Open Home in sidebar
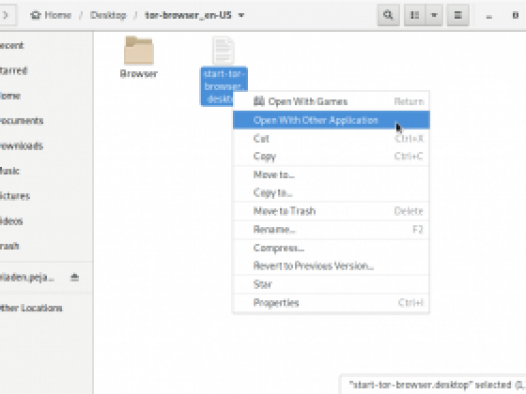526x394 pixels. coord(46,96)
